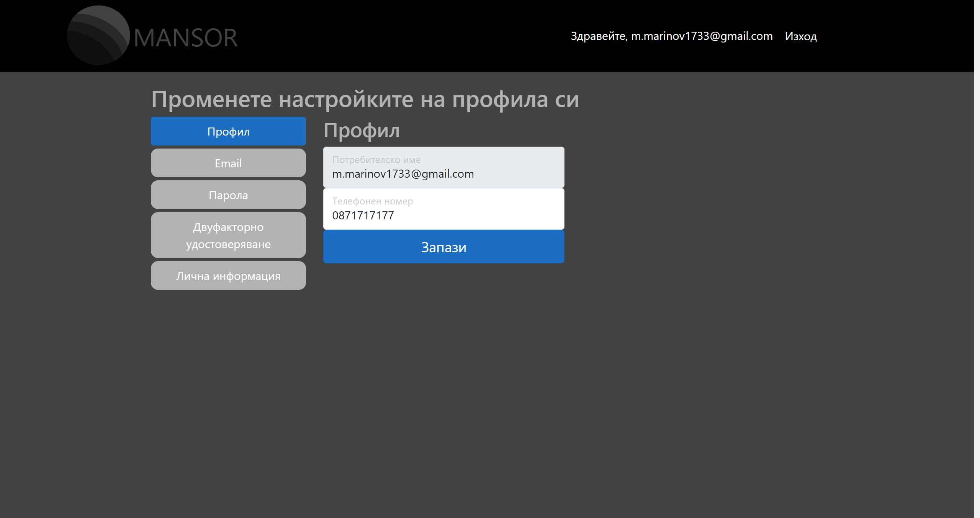The width and height of the screenshot is (980, 518).
Task: Click the Профил section heading
Action: tap(362, 130)
